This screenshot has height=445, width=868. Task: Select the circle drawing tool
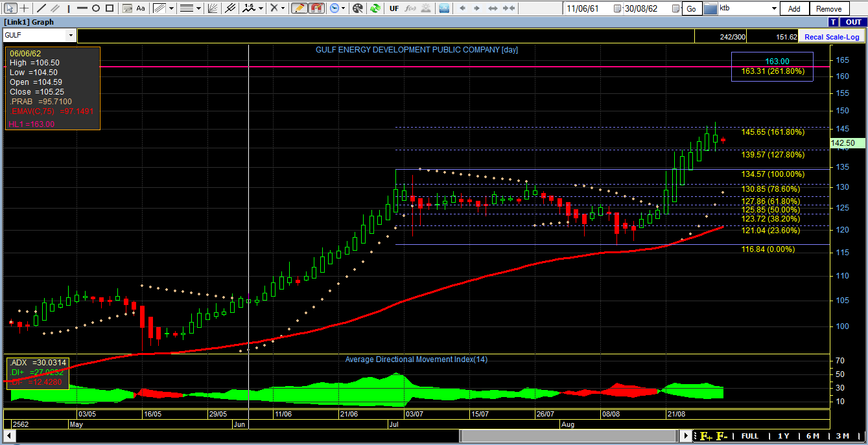pos(96,8)
